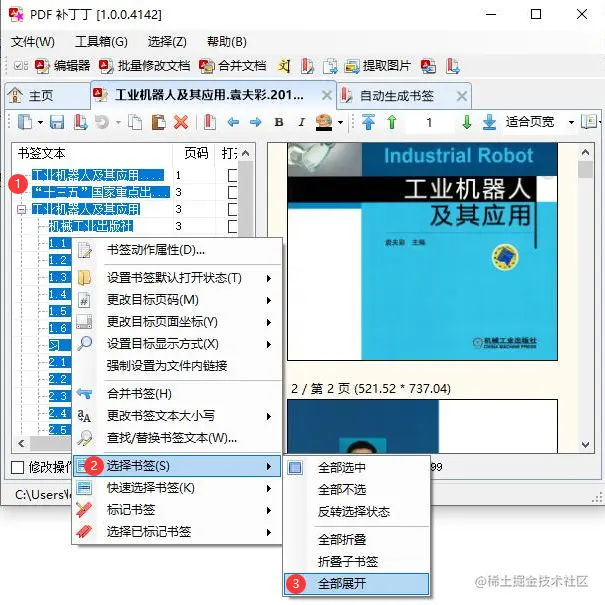Screen dimensions: 605x605
Task: Open the 选择(Z) menu
Action: [167, 42]
